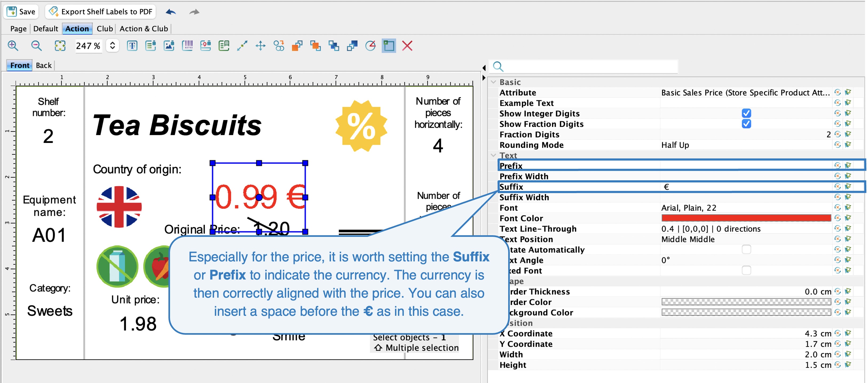Reset the Font Color row icon

(838, 218)
